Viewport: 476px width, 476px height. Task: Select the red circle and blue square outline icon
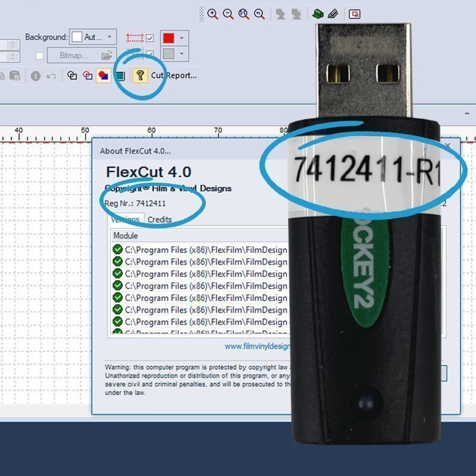coord(87,76)
